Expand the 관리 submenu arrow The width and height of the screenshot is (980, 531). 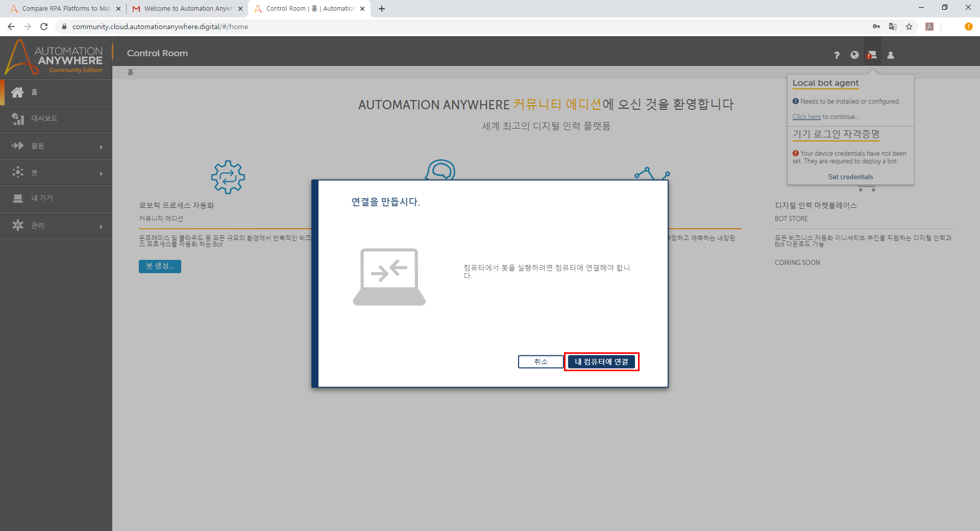(x=101, y=226)
